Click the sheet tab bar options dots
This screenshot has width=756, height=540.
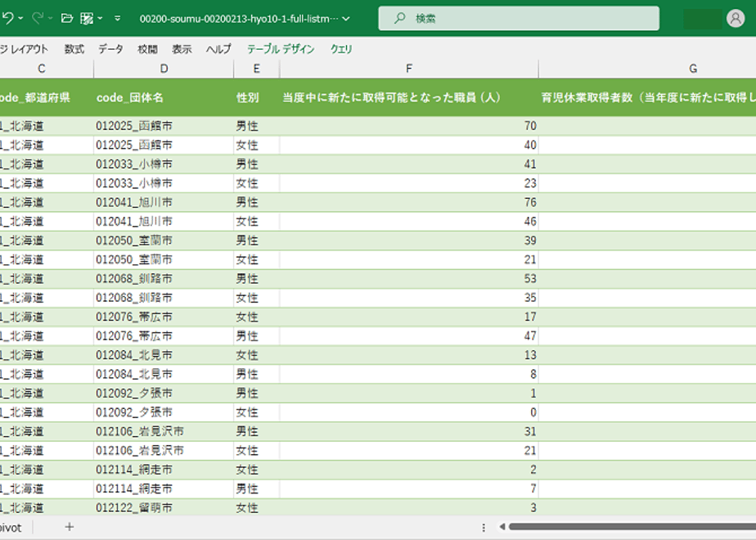(484, 528)
